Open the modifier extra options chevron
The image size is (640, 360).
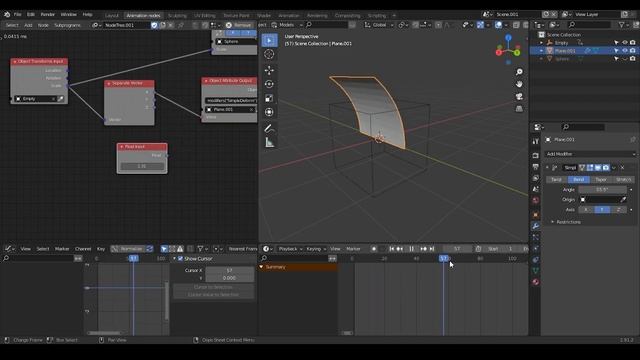click(614, 168)
